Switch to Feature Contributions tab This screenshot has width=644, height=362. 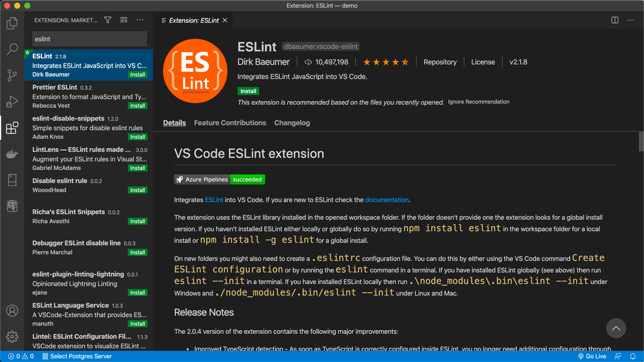click(x=230, y=123)
